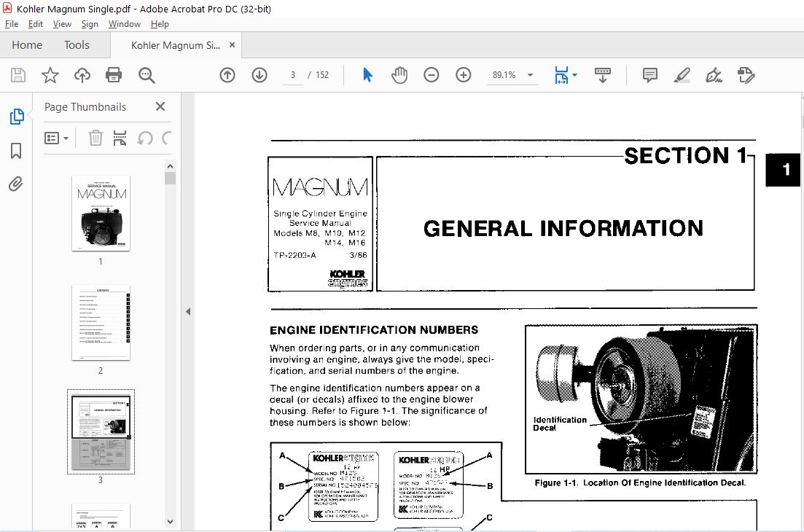Expand thumbnail options dropdown menu
Viewport: 804px width, 532px height.
pos(56,138)
